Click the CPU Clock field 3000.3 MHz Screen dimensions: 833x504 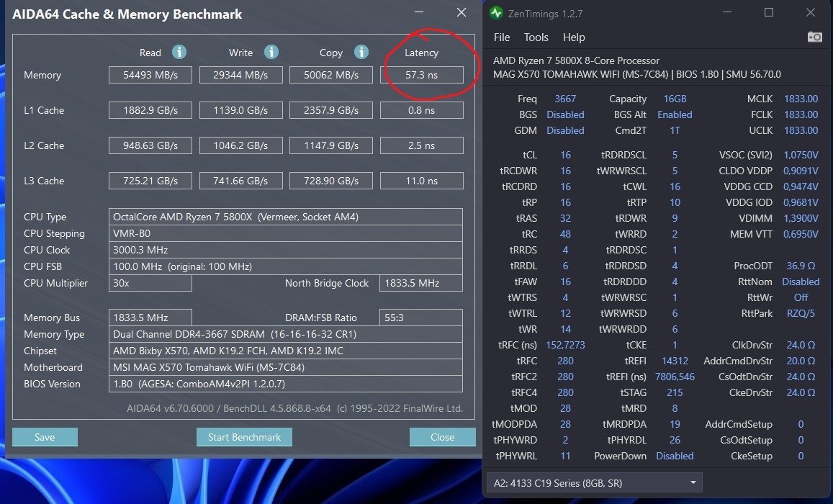pos(286,250)
